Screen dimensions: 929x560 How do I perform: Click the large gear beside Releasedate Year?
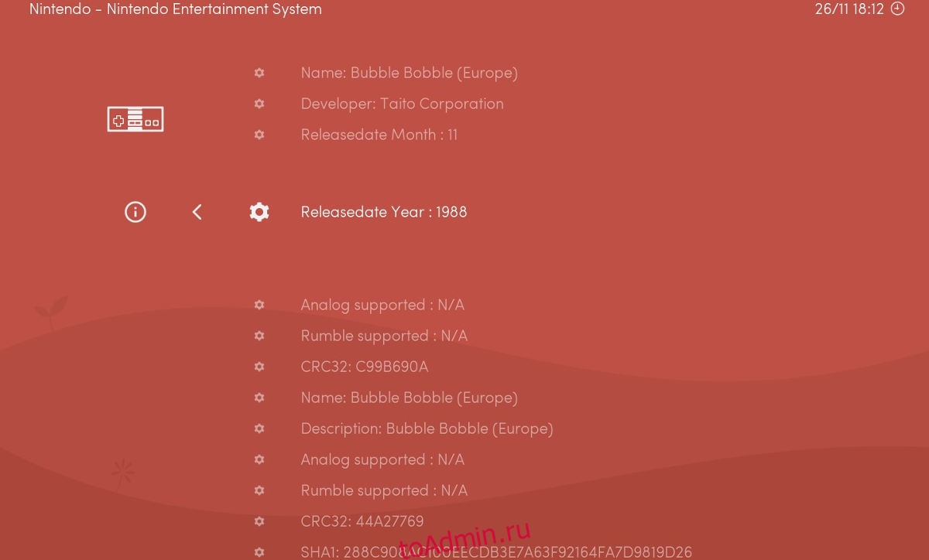[259, 212]
